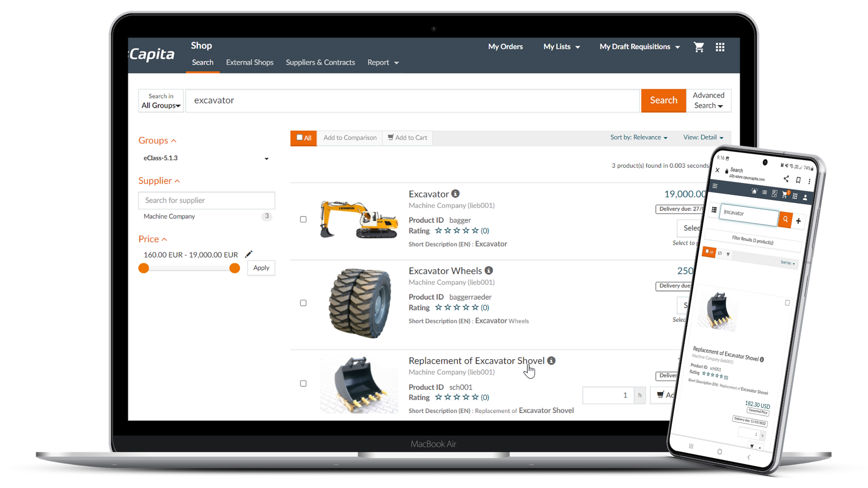The height and width of the screenshot is (488, 868).
Task: Switch to the External Shops tab
Action: click(x=250, y=62)
